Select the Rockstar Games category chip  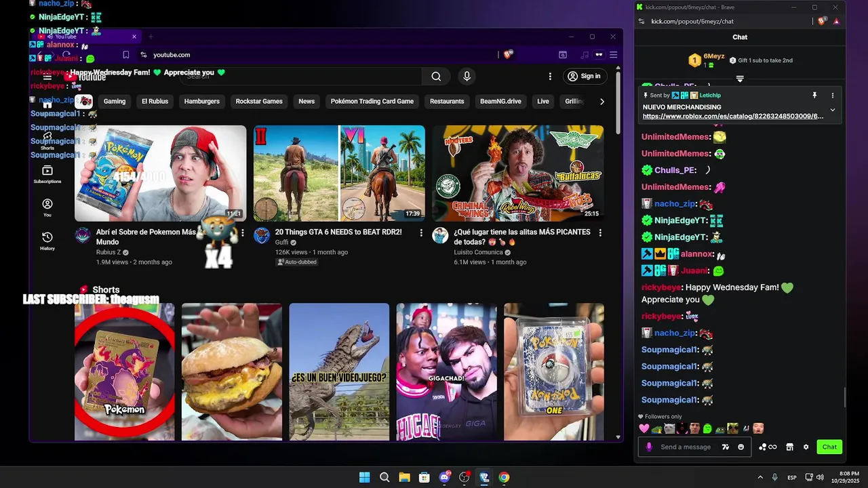pyautogui.click(x=259, y=101)
